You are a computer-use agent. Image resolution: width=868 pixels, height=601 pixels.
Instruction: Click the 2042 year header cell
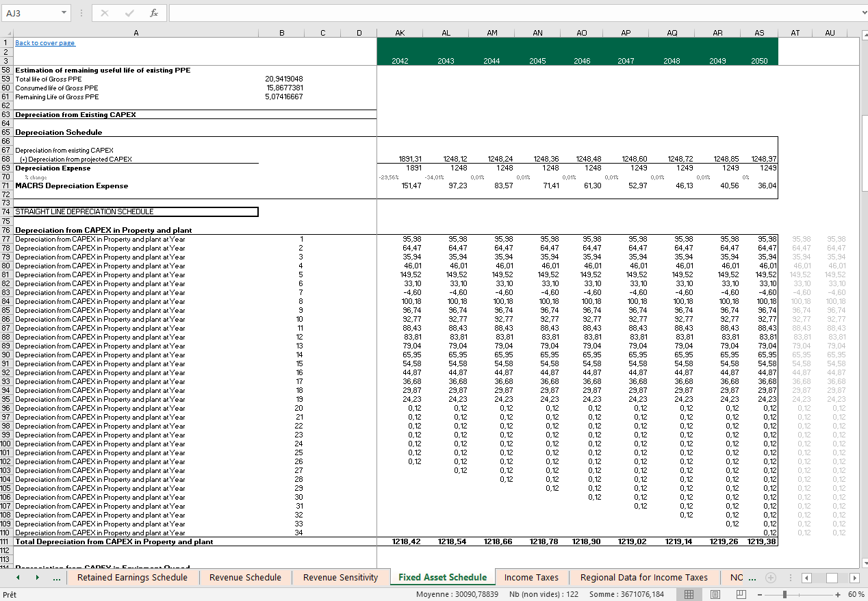(400, 61)
